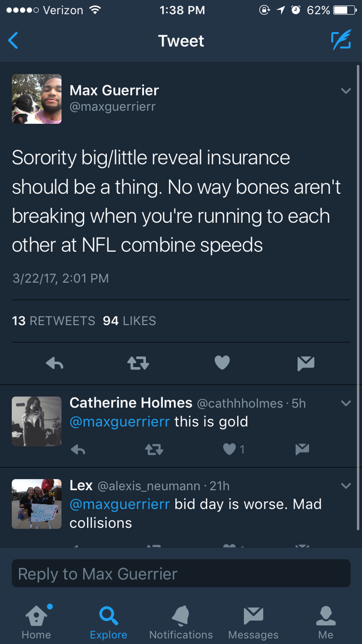Go to the Messages tab
Image resolution: width=362 pixels, height=644 pixels.
253,623
